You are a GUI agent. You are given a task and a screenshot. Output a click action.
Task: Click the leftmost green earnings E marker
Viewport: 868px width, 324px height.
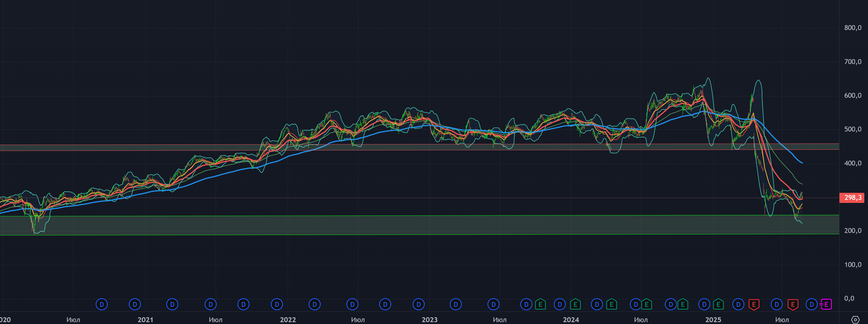(540, 304)
